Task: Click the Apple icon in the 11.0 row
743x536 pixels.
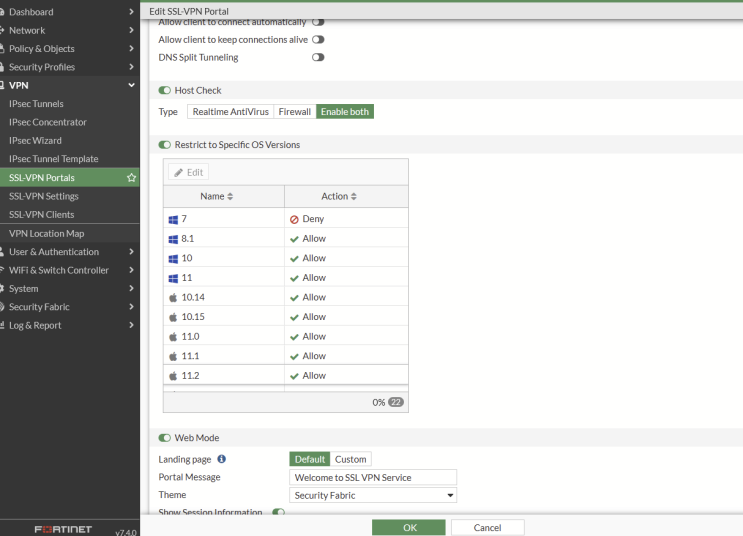Action: [x=173, y=336]
